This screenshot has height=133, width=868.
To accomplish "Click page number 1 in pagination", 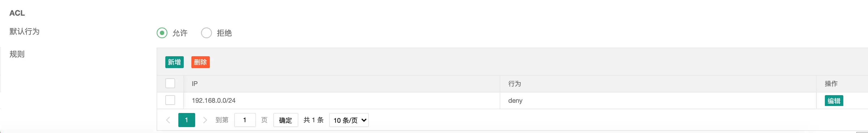I will 186,120.
